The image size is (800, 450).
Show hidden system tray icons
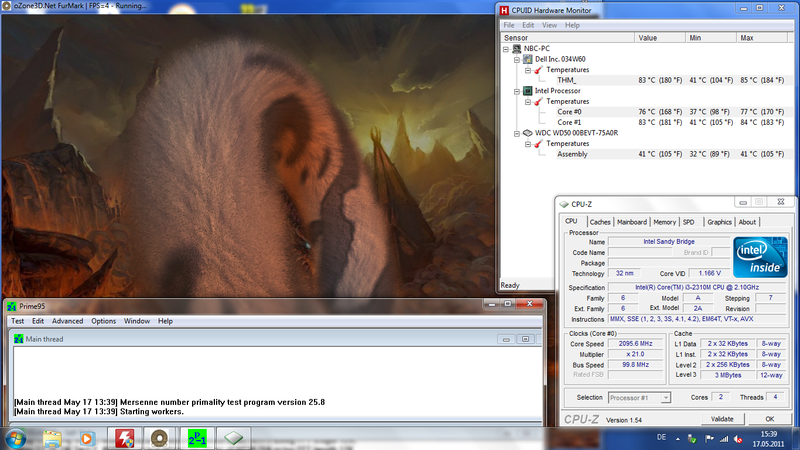678,439
